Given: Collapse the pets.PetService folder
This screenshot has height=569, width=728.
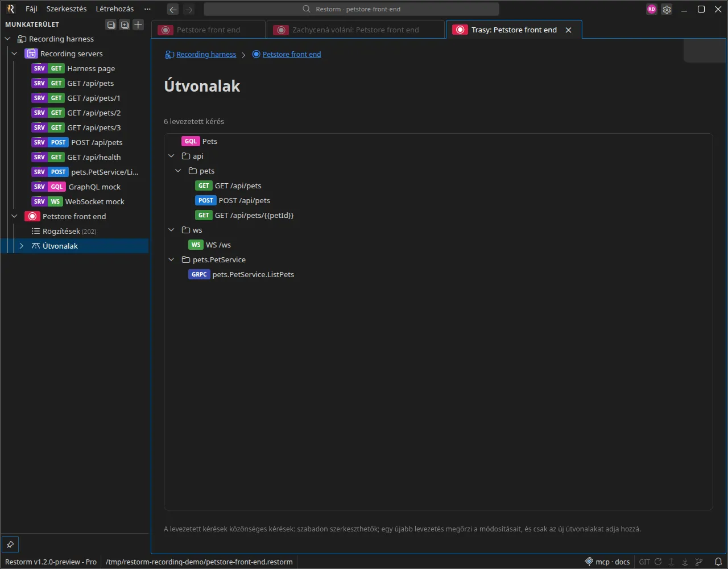Looking at the screenshot, I should point(171,259).
